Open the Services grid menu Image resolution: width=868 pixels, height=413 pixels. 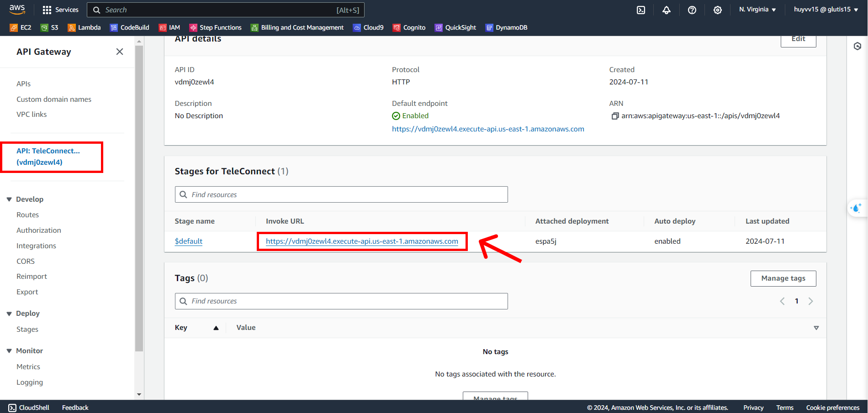click(60, 10)
